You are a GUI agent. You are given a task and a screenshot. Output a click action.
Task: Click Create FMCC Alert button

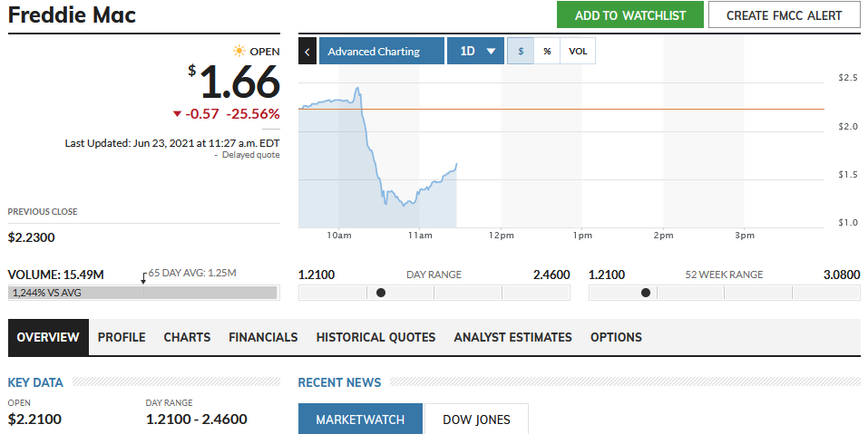[785, 15]
